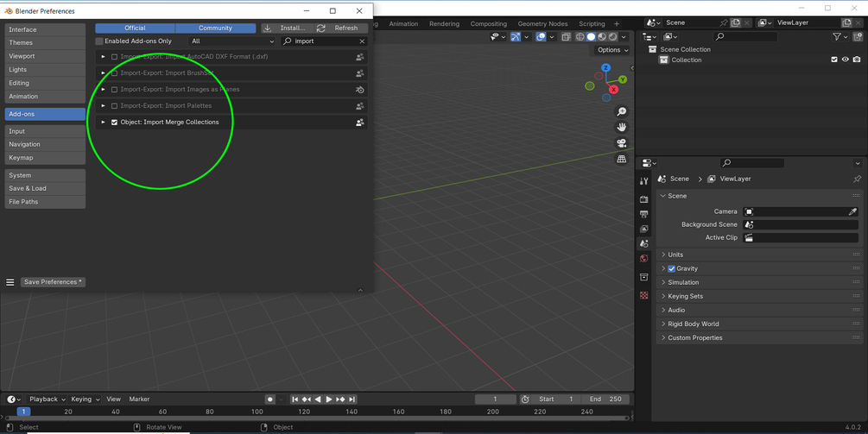Open the View Layer properties tab
The height and width of the screenshot is (434, 868).
click(x=643, y=229)
